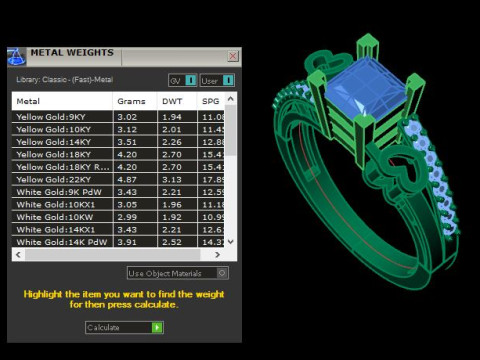Click the Metal Weights flask icon
This screenshot has height=360, width=480.
pyautogui.click(x=17, y=57)
